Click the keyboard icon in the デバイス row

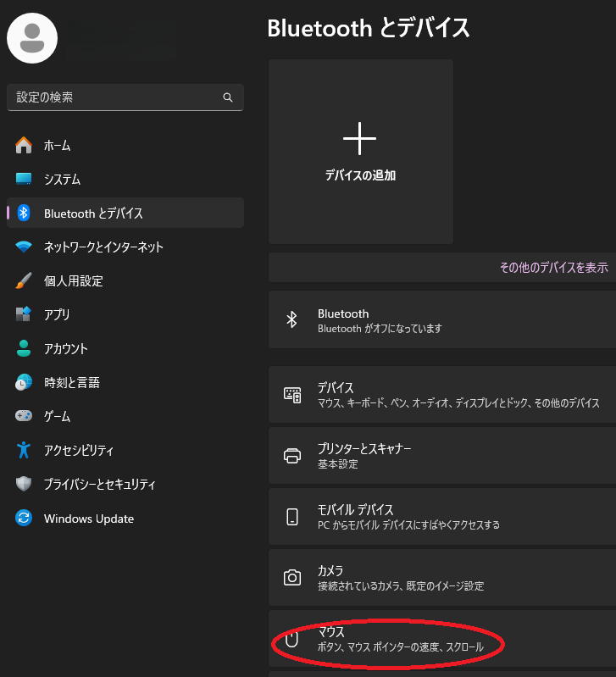(x=292, y=395)
